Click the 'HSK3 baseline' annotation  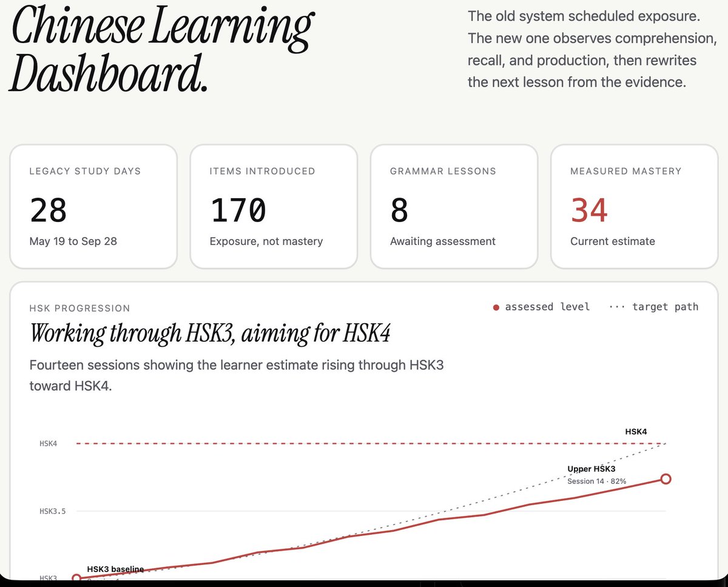tap(115, 569)
